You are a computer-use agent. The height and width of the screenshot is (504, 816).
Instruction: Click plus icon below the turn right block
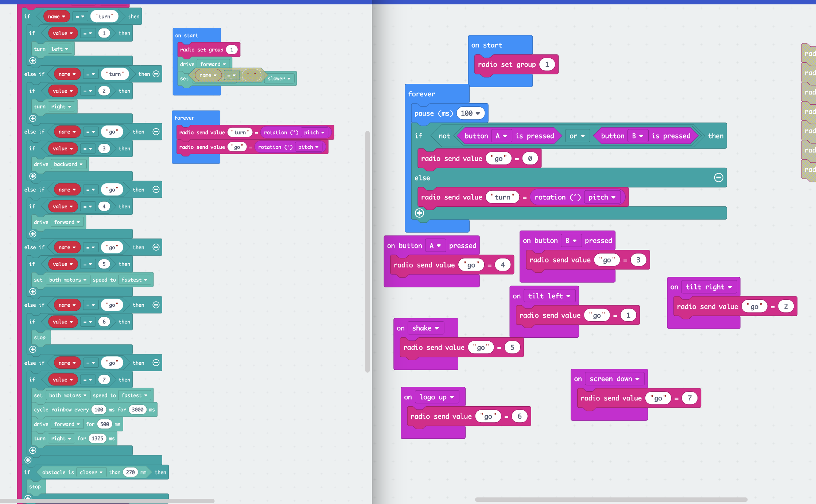click(33, 119)
